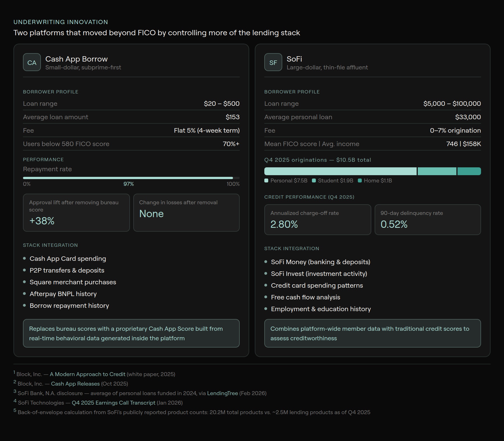
Task: Click the Annualized charge-off rate 2.80% card
Action: [318, 220]
